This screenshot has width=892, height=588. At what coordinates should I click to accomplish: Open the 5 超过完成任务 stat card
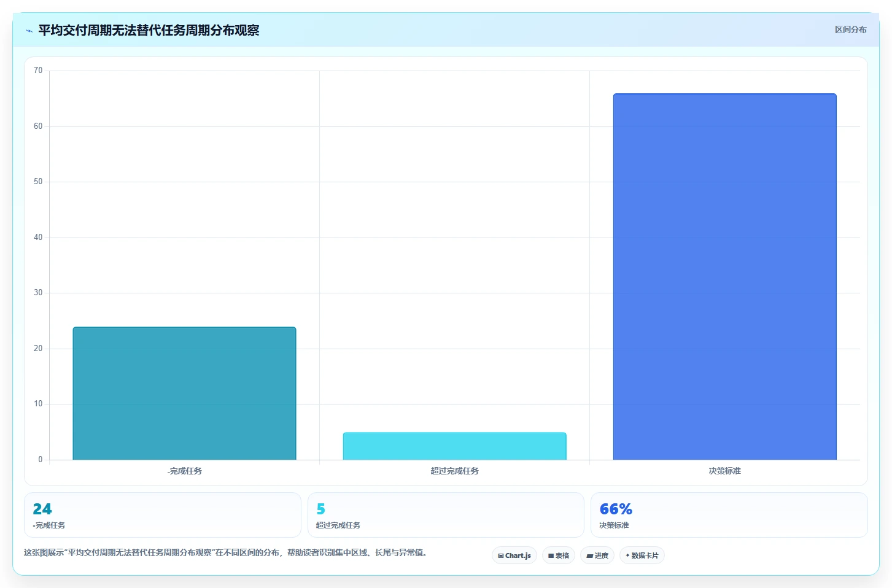click(446, 515)
